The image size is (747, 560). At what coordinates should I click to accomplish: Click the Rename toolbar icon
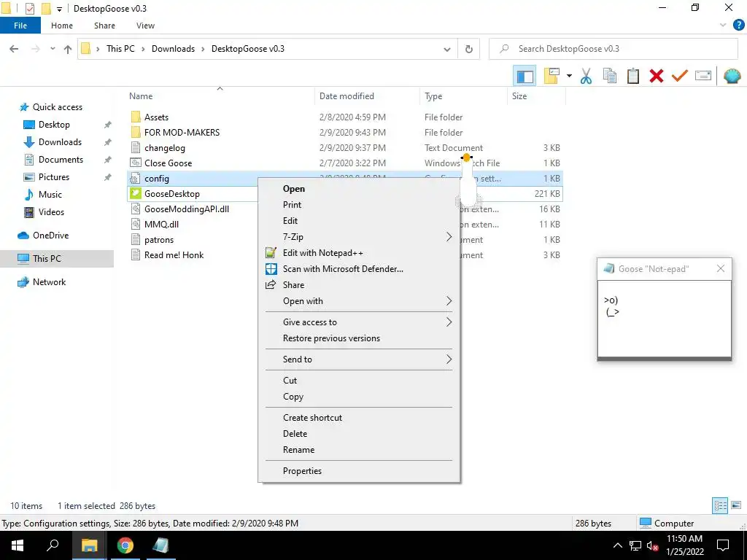[x=703, y=76]
